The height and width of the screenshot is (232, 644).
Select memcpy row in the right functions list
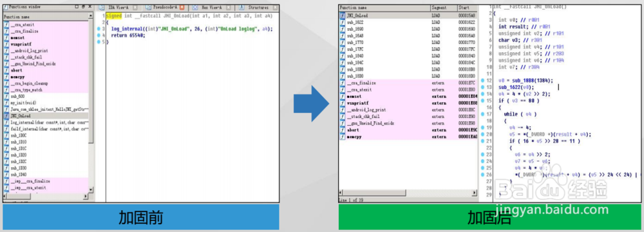[x=408, y=137]
